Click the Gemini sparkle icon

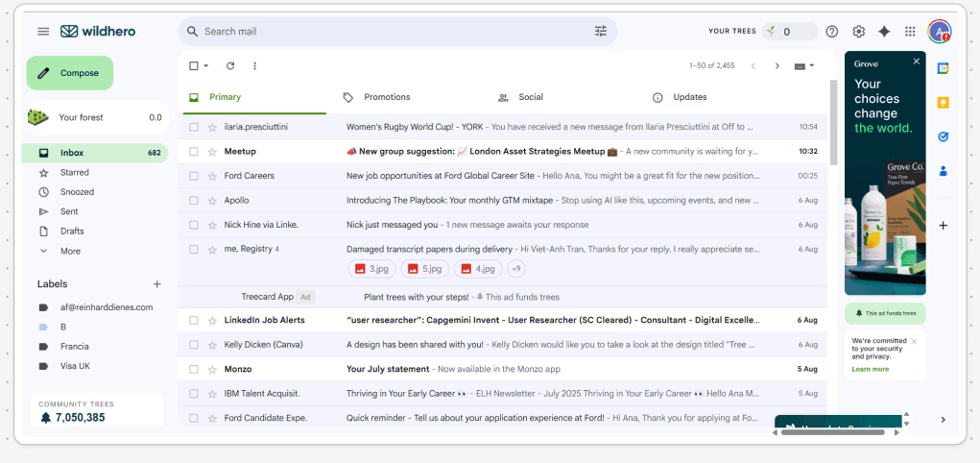point(884,32)
